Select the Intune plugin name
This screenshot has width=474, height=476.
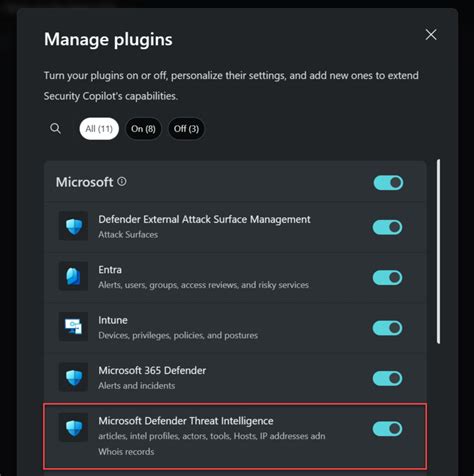[x=113, y=320]
